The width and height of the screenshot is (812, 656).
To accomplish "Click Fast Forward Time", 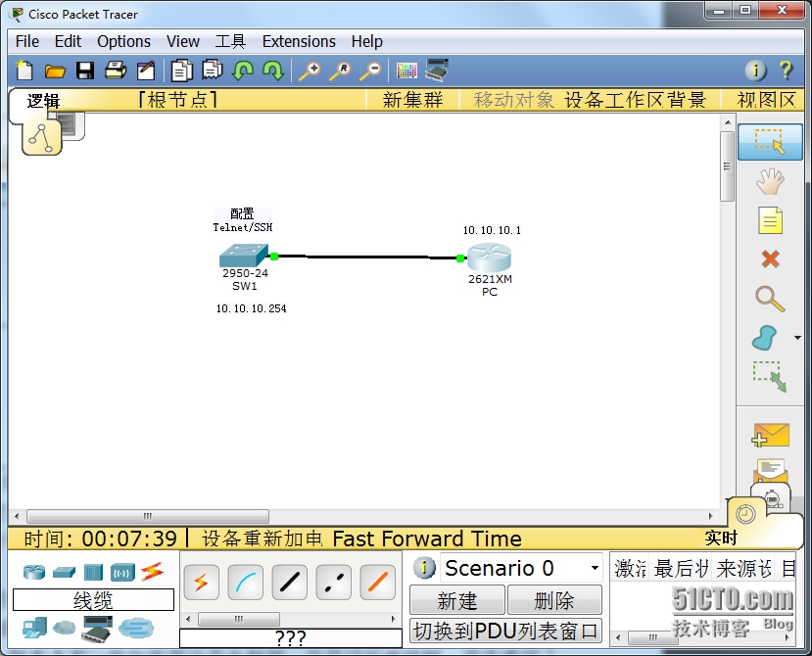I will pos(427,539).
